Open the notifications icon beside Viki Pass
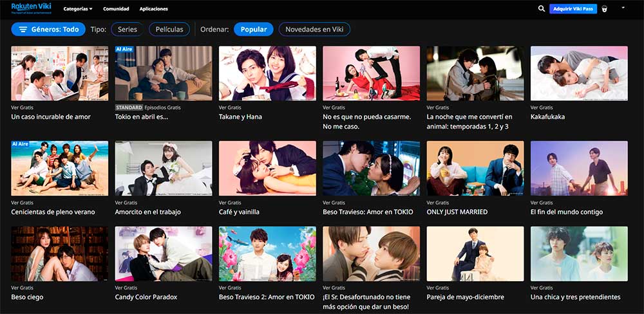Screen dimensions: 644x314 [605, 9]
